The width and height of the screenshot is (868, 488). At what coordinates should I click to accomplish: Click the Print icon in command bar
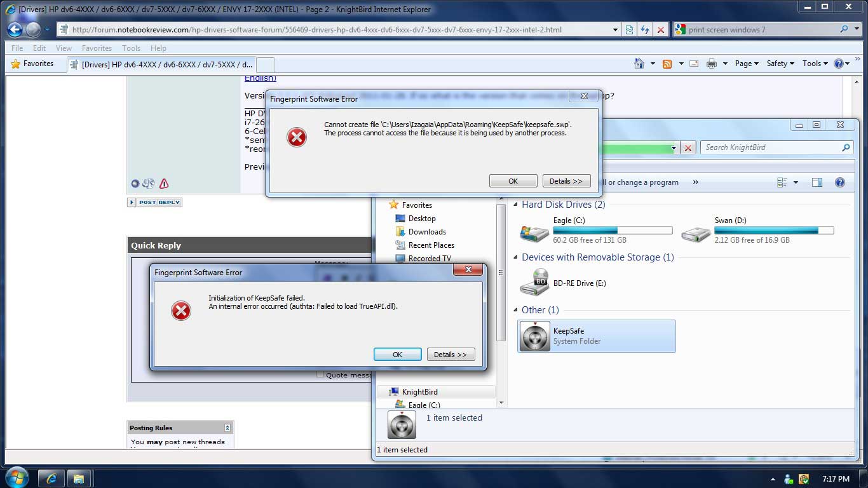click(712, 64)
